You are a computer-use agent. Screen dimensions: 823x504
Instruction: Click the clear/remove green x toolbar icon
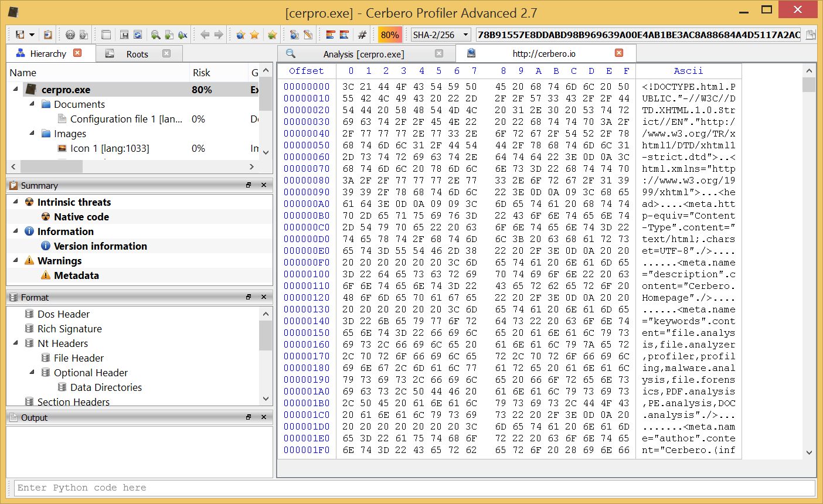point(182,35)
